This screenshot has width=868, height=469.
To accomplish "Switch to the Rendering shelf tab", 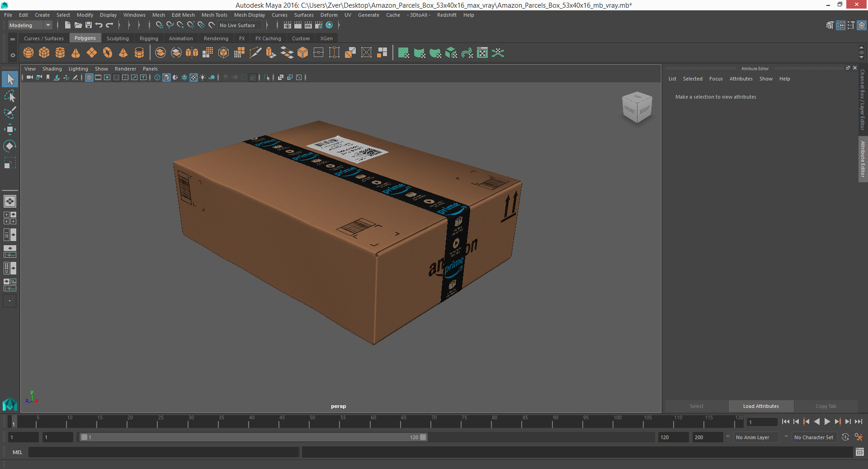I will pyautogui.click(x=216, y=38).
